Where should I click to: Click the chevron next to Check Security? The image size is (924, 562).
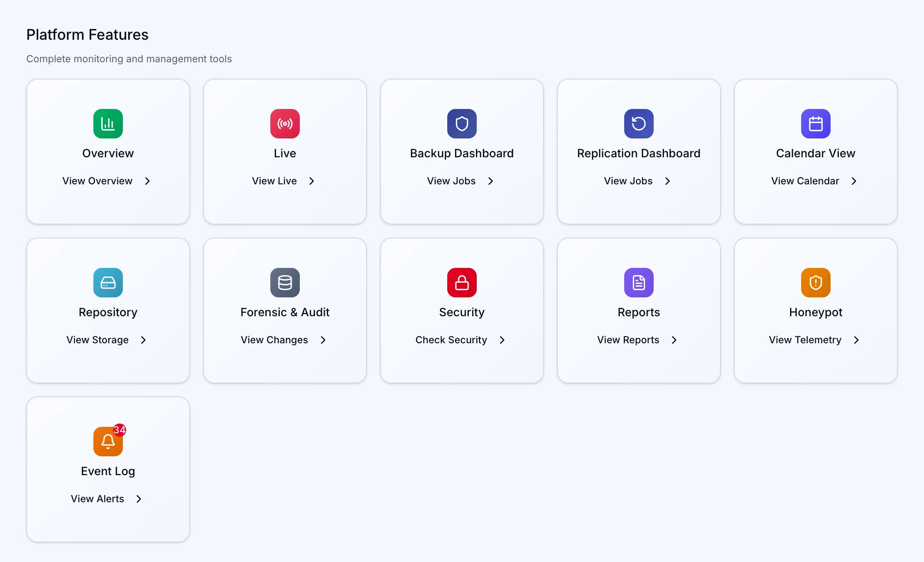pyautogui.click(x=502, y=340)
